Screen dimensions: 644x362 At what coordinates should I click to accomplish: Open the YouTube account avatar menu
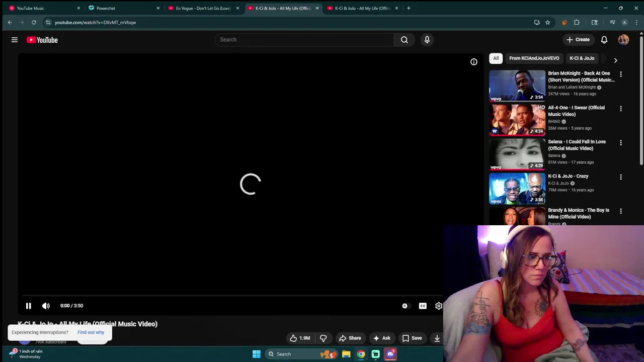pyautogui.click(x=623, y=40)
